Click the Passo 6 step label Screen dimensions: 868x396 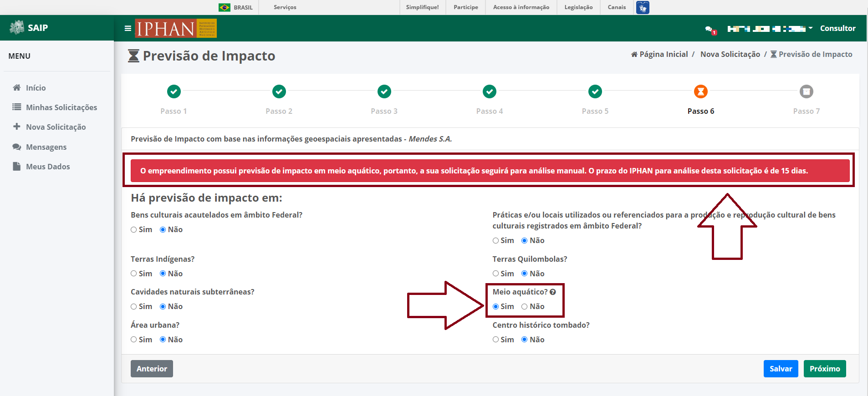(x=701, y=111)
